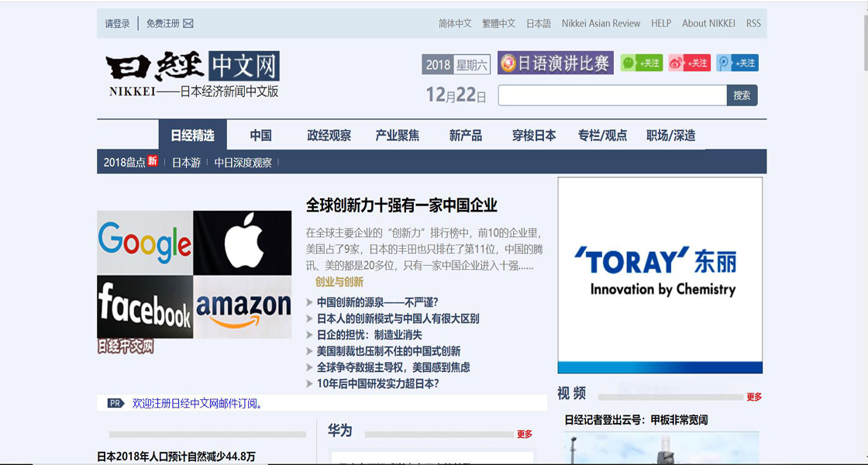
Task: Open the 新产品 navigation tab
Action: pyautogui.click(x=466, y=135)
